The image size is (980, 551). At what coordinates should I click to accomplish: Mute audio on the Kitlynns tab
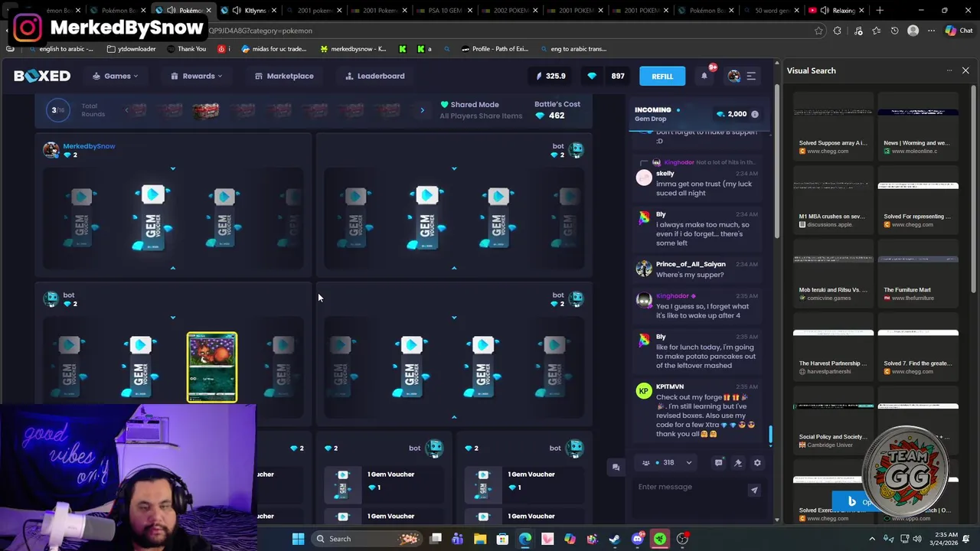(236, 11)
